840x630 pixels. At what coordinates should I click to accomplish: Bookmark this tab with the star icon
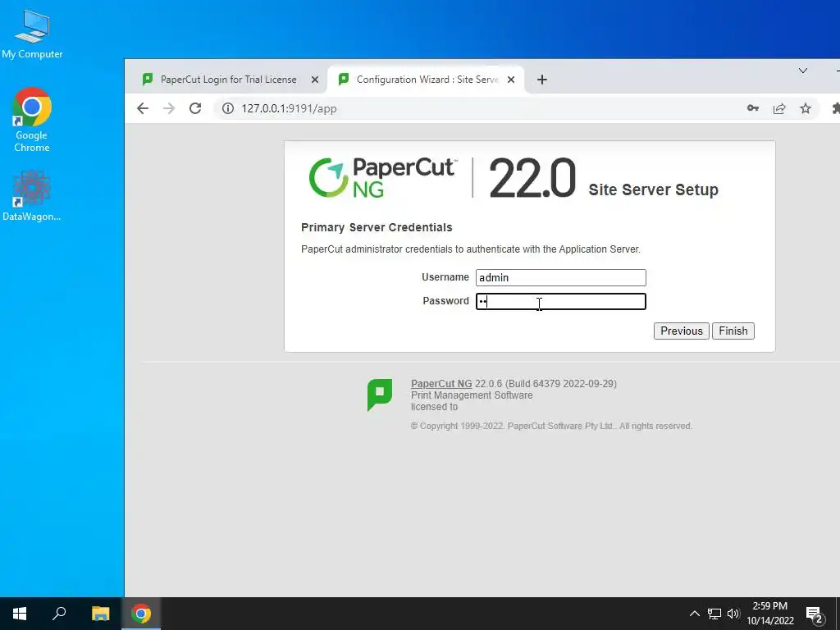pyautogui.click(x=806, y=109)
